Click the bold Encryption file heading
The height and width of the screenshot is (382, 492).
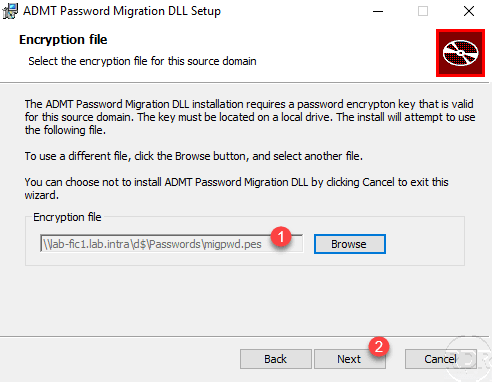[x=63, y=40]
